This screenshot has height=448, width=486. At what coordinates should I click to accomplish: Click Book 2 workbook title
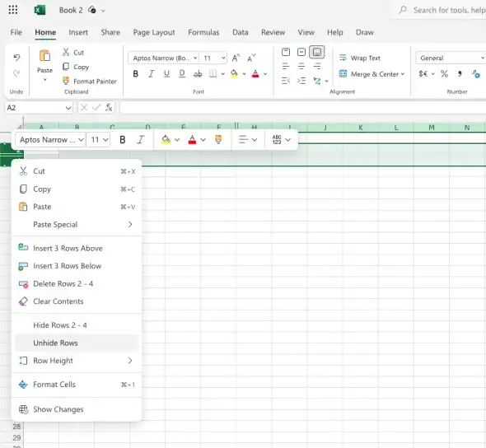pos(71,10)
